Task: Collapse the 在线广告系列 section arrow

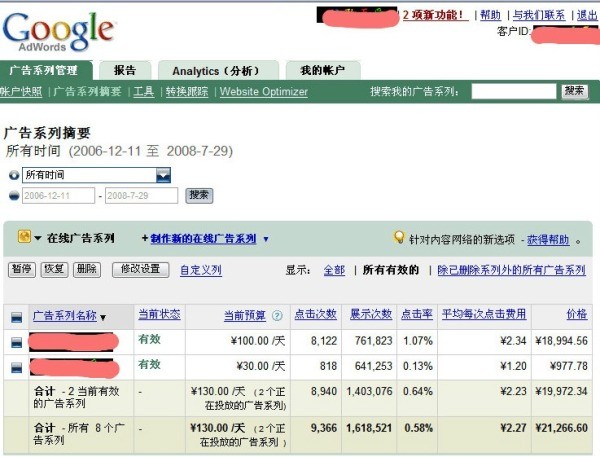Action: tap(38, 239)
